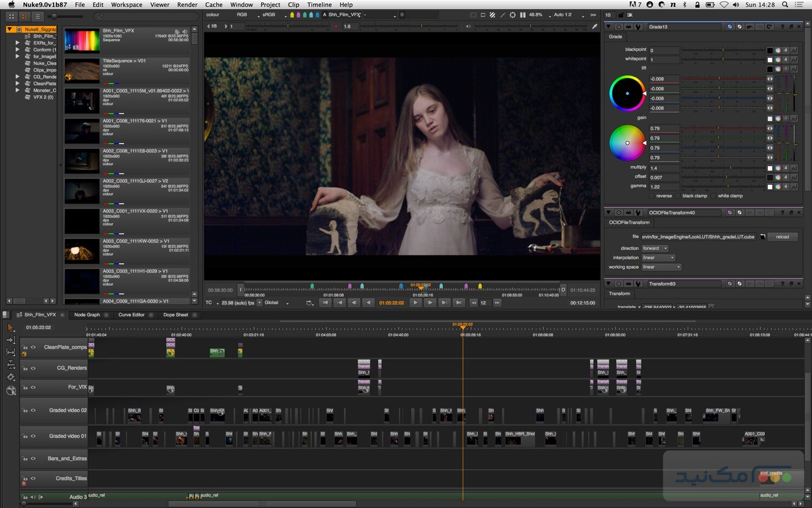This screenshot has height=508, width=812.
Task: Click the wrench icon on OCIOFileTransform40 panel
Action: click(638, 212)
